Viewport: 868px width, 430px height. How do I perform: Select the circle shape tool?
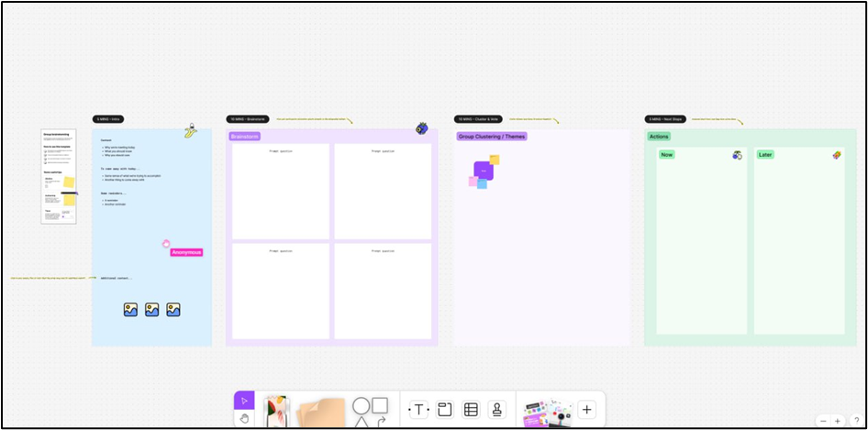(x=362, y=405)
